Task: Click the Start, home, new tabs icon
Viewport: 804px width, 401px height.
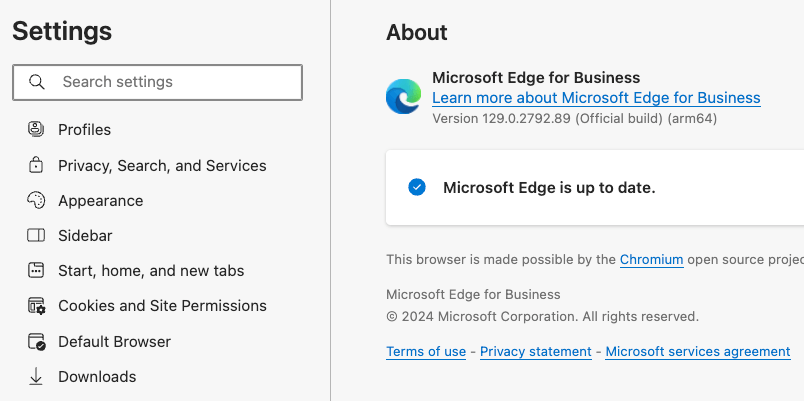Action: pyautogui.click(x=36, y=270)
